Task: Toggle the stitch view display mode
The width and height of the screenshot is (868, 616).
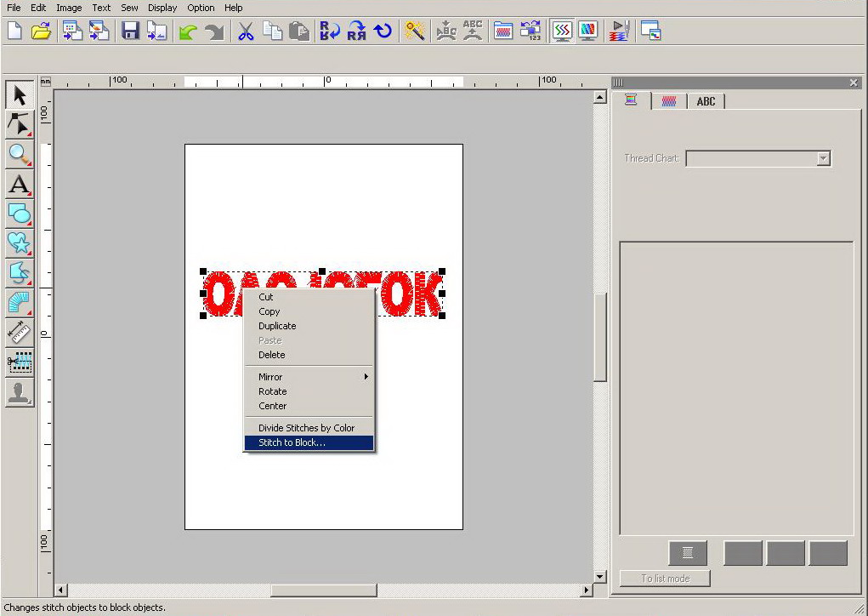Action: click(x=561, y=31)
